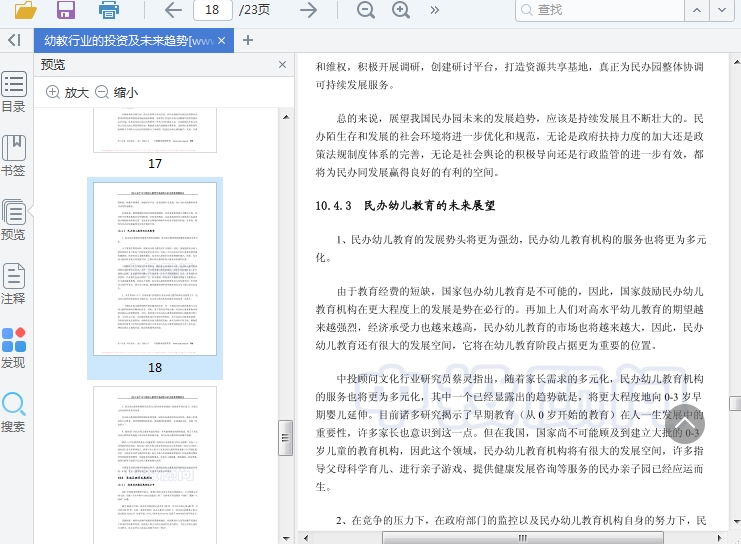This screenshot has width=741, height=544.
Task: Select the page 17 thumbnail
Action: coord(155,130)
